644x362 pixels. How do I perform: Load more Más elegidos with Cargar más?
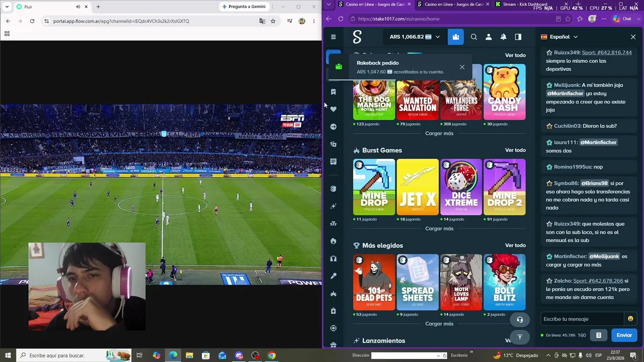[439, 324]
